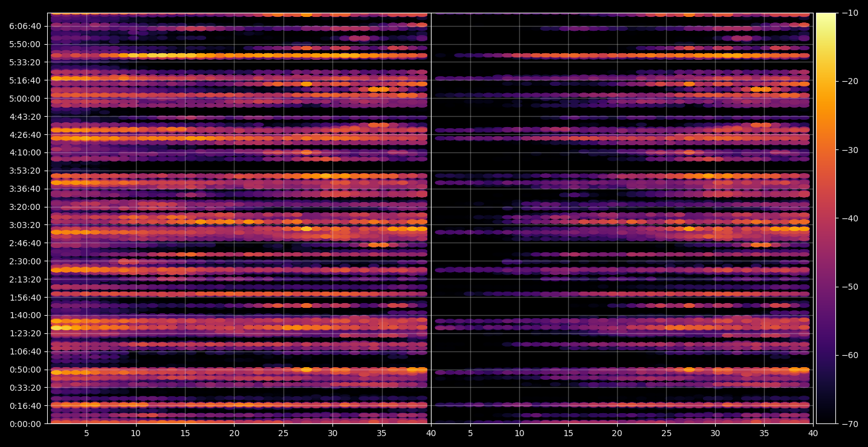Click x-axis tick 15 under the left panel

(185, 434)
